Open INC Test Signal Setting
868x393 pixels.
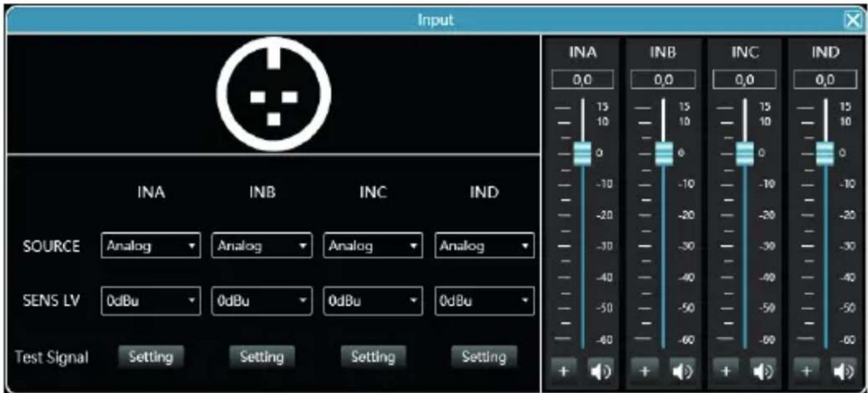(373, 357)
